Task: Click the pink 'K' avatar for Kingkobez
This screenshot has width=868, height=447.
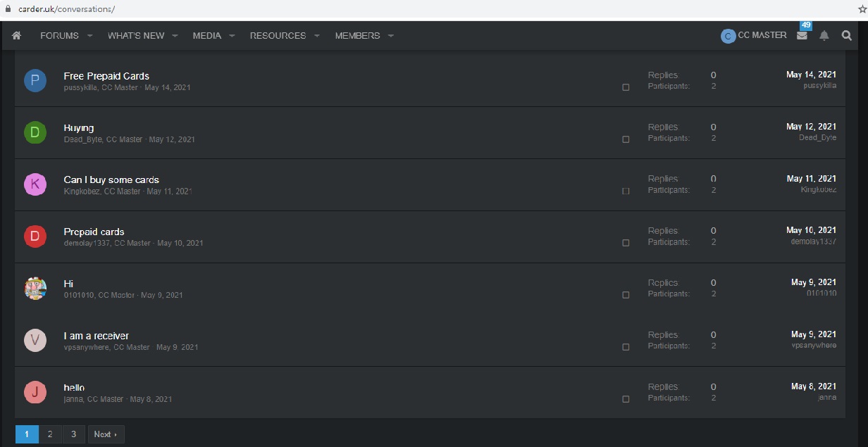Action: (35, 184)
